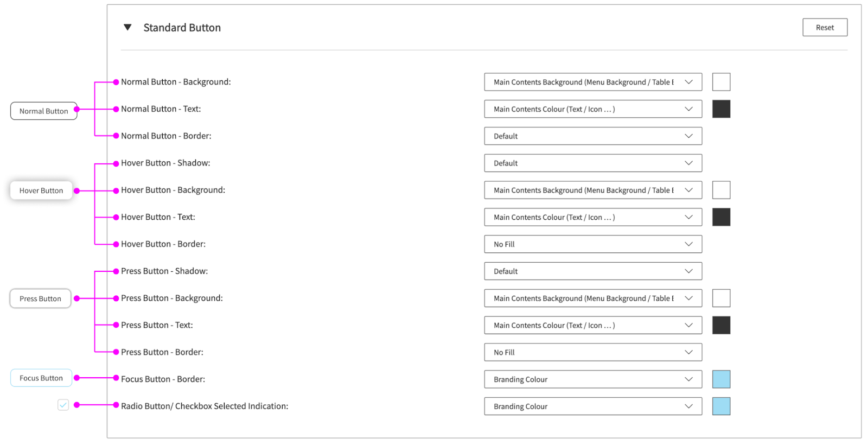
Task: Open Normal Button Background dropdown
Action: click(x=593, y=82)
